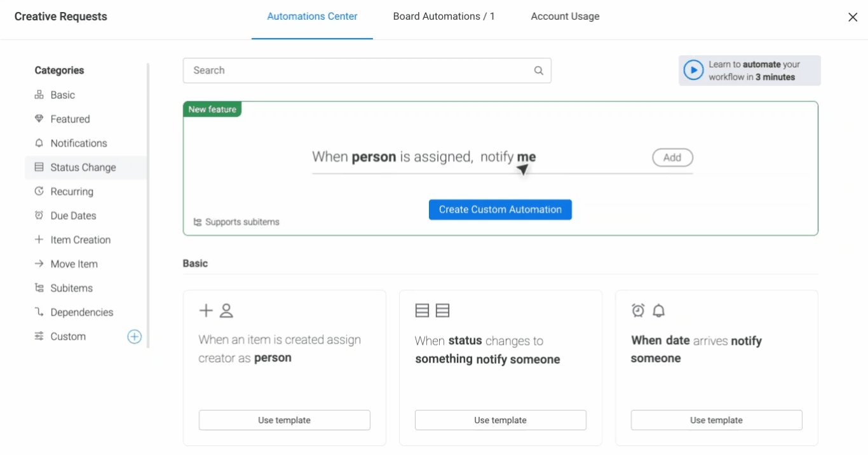
Task: Select the Featured category
Action: (85, 119)
